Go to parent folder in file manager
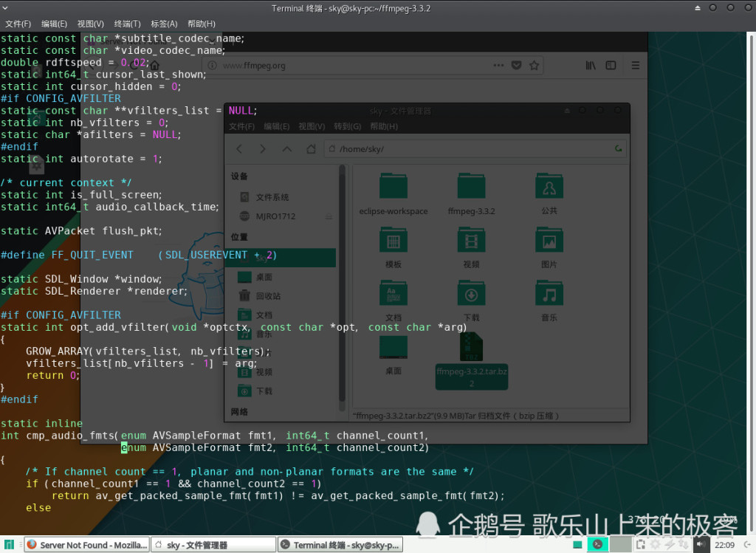 click(x=287, y=149)
